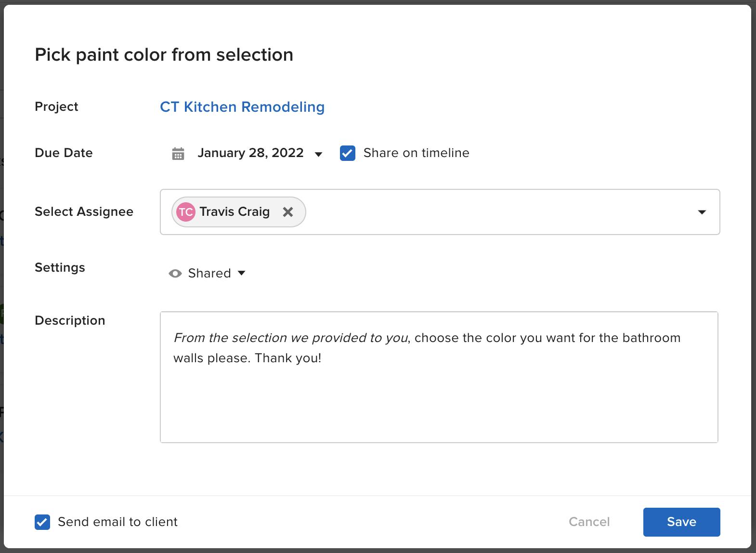Expand the Select Assignee dropdown arrow
This screenshot has width=756, height=553.
(702, 212)
